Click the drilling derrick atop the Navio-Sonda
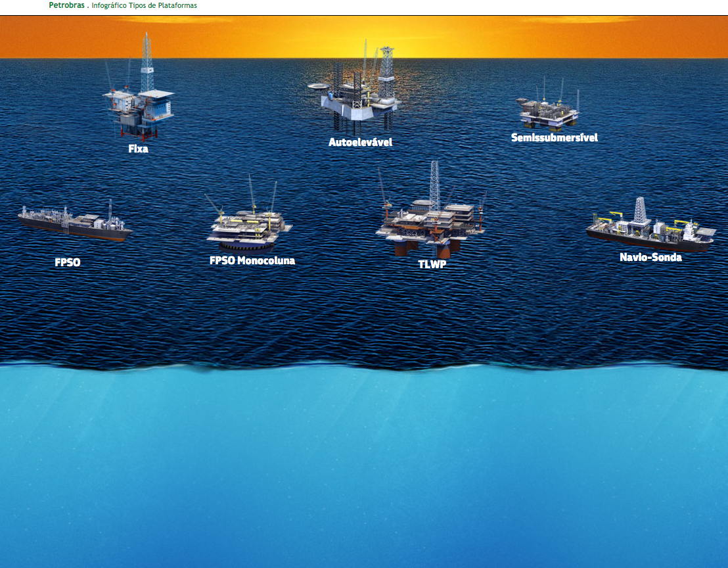Screen dimensions: 728x568 pyautogui.click(x=640, y=210)
